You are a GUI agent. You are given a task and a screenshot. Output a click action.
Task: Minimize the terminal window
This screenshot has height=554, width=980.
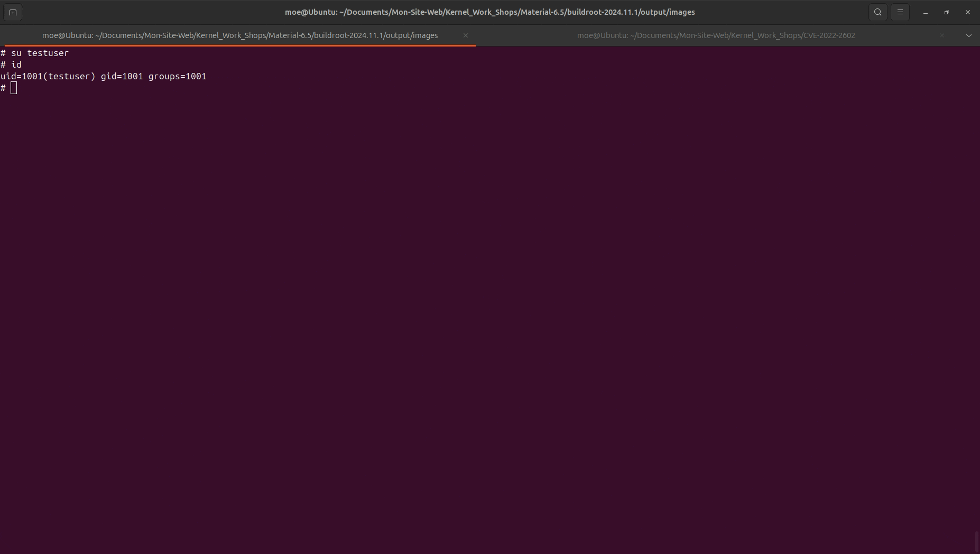point(926,12)
